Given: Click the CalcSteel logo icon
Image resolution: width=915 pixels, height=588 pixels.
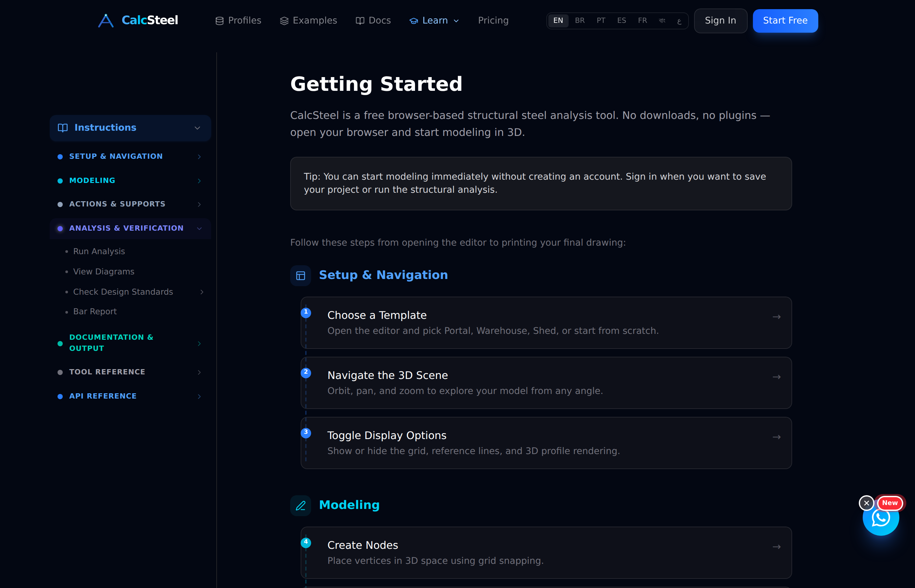Looking at the screenshot, I should pos(106,21).
